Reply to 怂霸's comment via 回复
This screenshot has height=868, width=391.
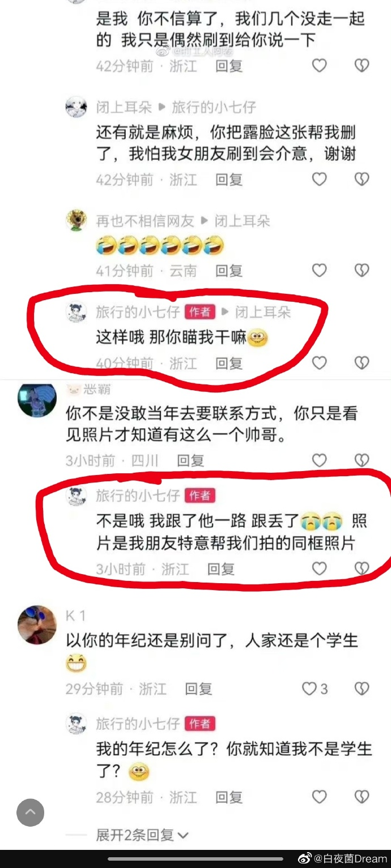tap(190, 461)
